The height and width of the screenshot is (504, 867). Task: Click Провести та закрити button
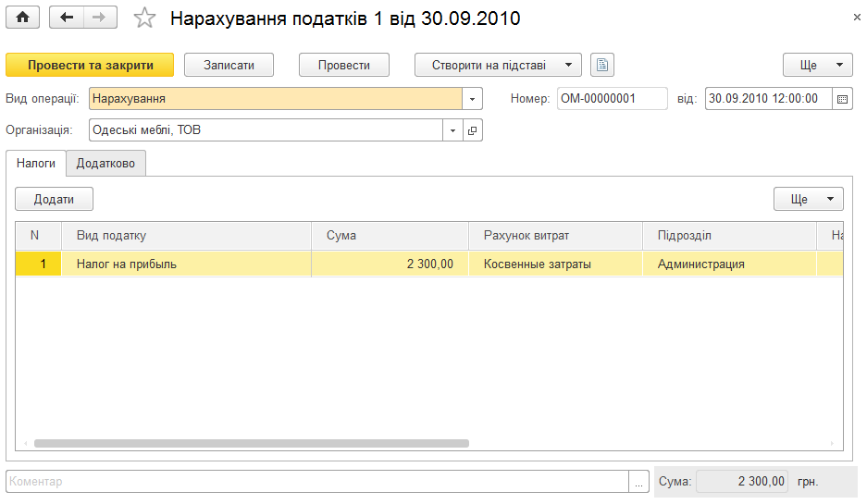click(x=90, y=65)
